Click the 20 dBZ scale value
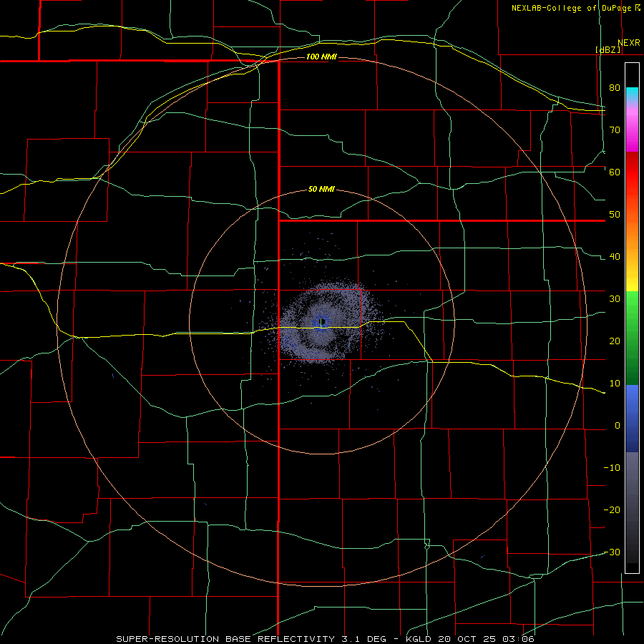This screenshot has width=644, height=644. [615, 341]
